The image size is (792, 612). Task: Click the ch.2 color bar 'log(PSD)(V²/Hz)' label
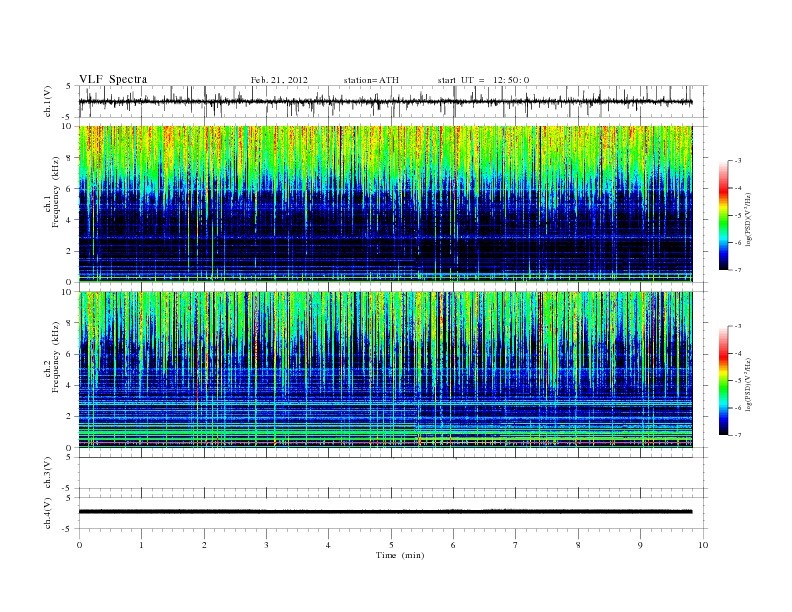click(747, 384)
